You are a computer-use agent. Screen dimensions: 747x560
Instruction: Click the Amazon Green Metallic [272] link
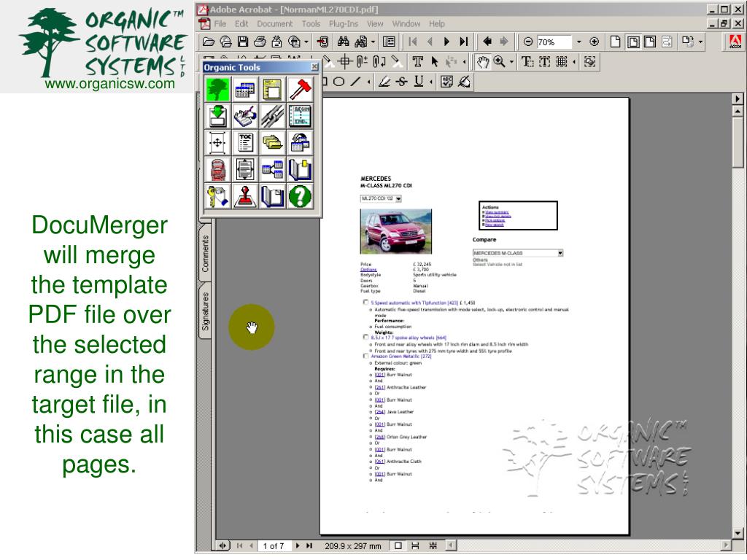click(401, 356)
